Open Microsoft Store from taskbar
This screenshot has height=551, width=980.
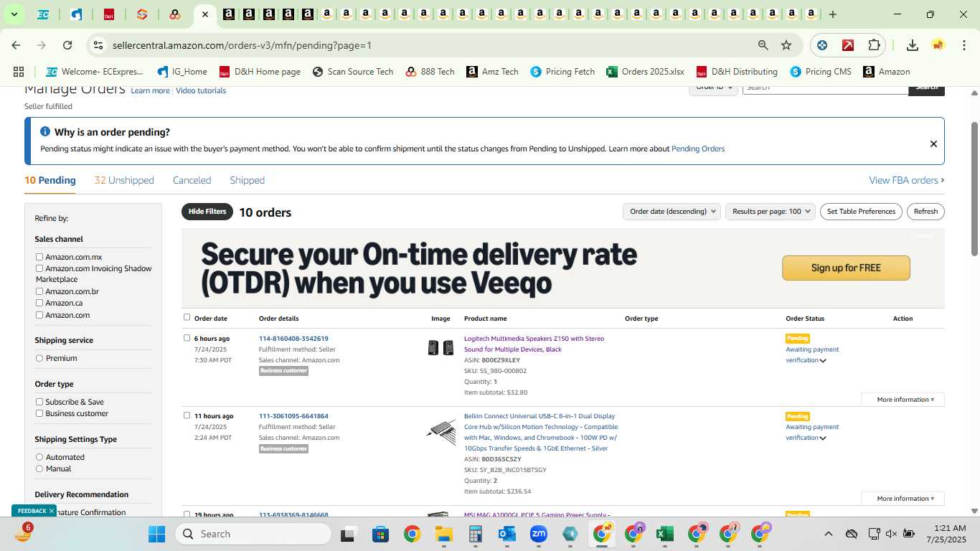(380, 534)
